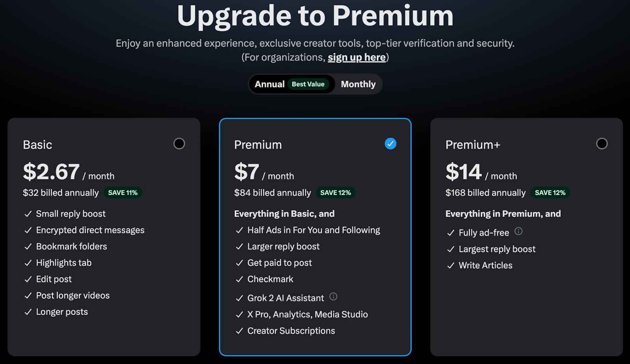Switch to Annual billing tab
This screenshot has width=630, height=364.
click(x=270, y=84)
